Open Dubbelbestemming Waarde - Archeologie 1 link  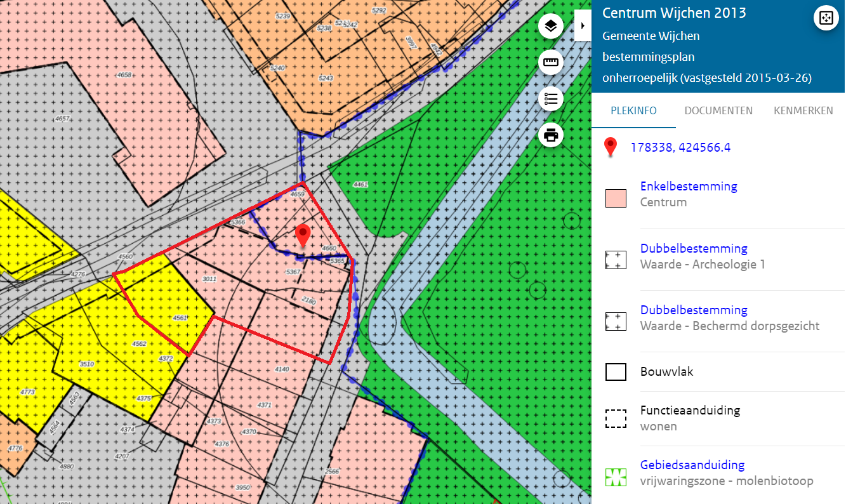(694, 248)
